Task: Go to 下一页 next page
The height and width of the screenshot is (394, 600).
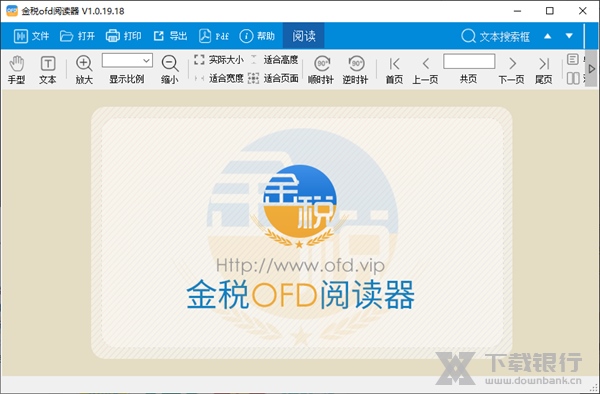Action: pos(512,70)
